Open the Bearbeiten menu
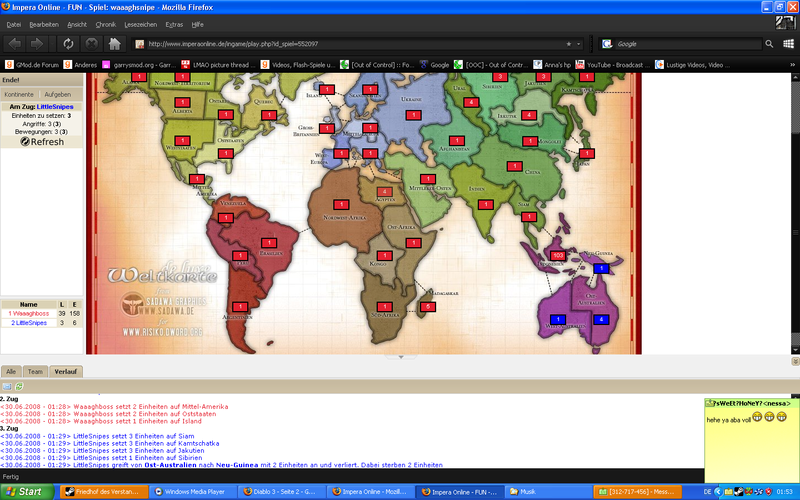800x500 pixels. [44, 24]
